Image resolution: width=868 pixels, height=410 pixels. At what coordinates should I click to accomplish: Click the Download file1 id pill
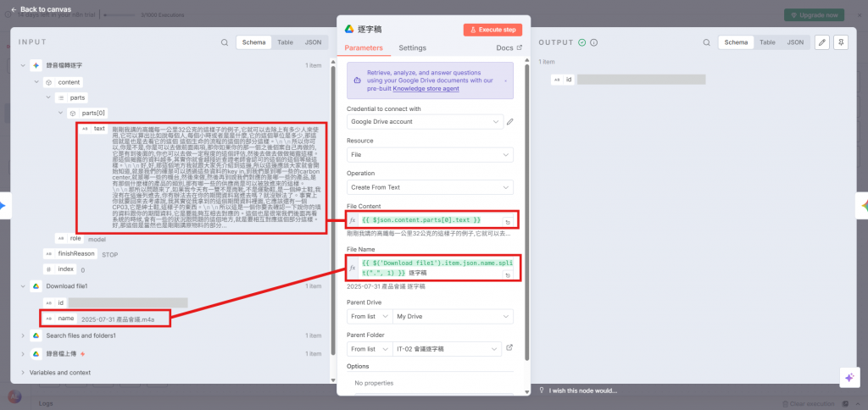pyautogui.click(x=55, y=302)
